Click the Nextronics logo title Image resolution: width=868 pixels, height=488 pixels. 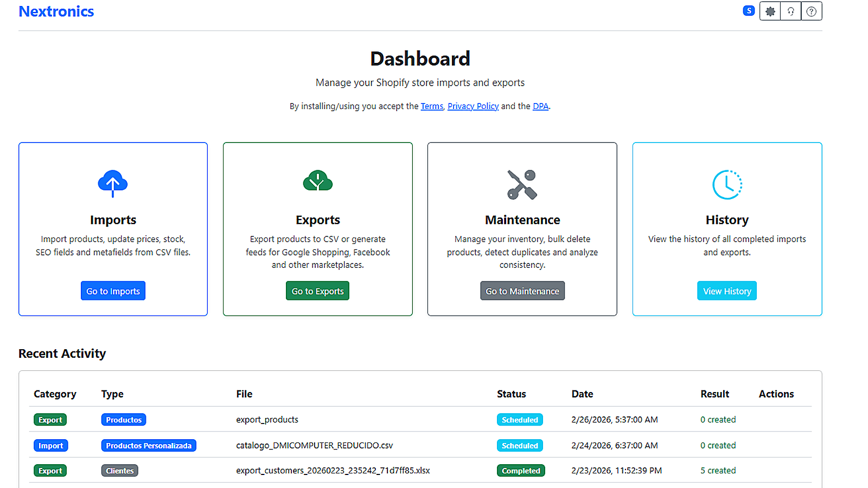pyautogui.click(x=56, y=11)
